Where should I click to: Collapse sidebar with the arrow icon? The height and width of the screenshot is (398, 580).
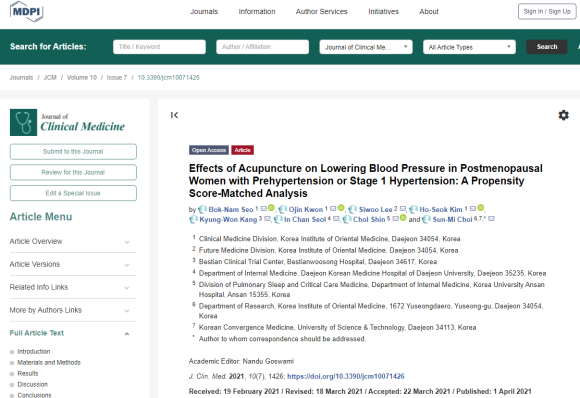coord(174,115)
